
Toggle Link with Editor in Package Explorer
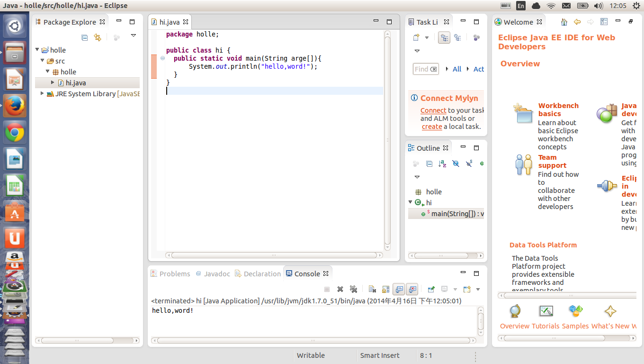point(98,37)
